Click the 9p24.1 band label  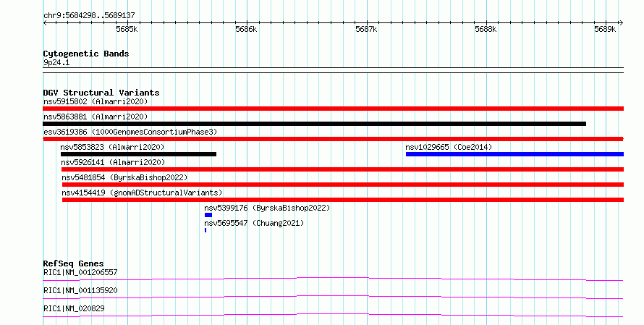[56, 62]
